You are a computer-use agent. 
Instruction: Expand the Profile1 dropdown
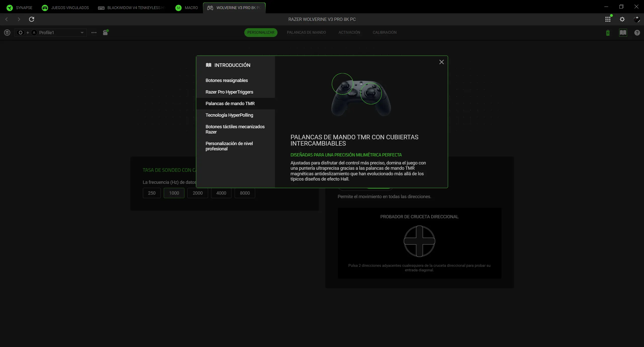pyautogui.click(x=82, y=32)
